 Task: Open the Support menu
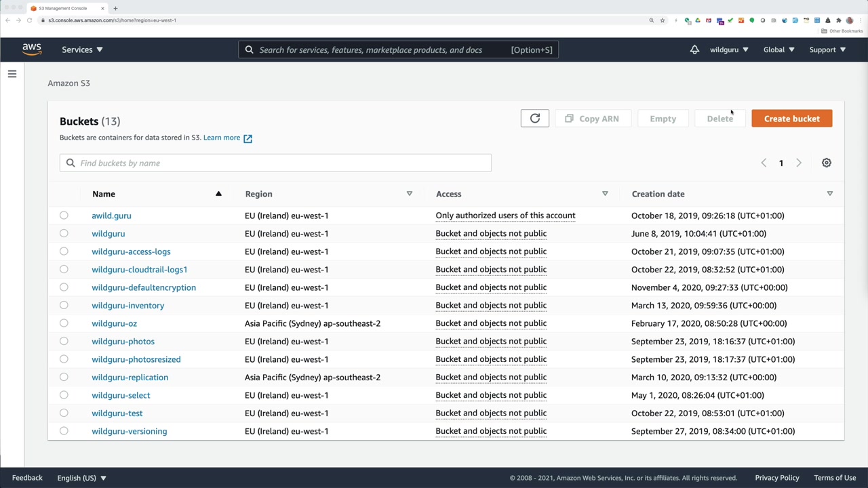coord(827,49)
